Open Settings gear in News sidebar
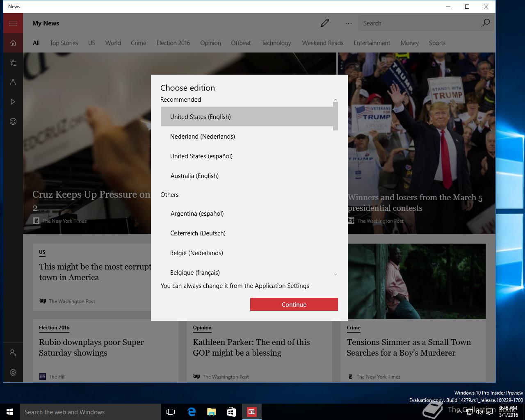Image resolution: width=525 pixels, height=420 pixels. [x=13, y=372]
